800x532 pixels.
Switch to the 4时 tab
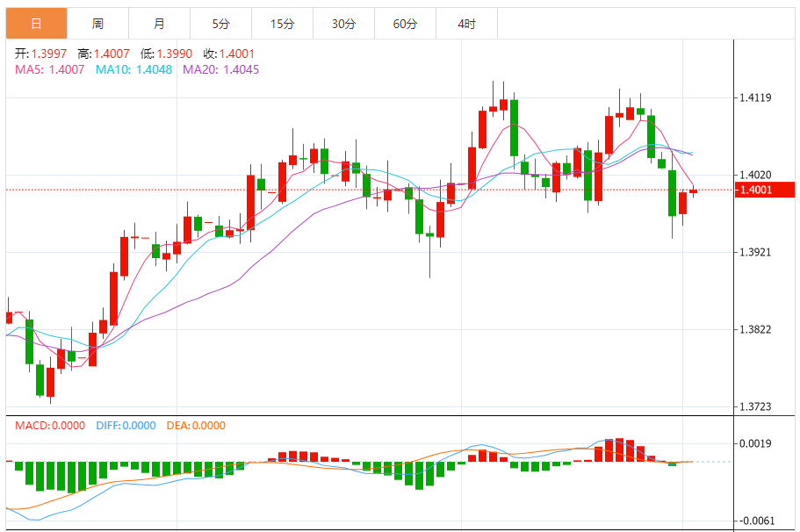point(466,24)
